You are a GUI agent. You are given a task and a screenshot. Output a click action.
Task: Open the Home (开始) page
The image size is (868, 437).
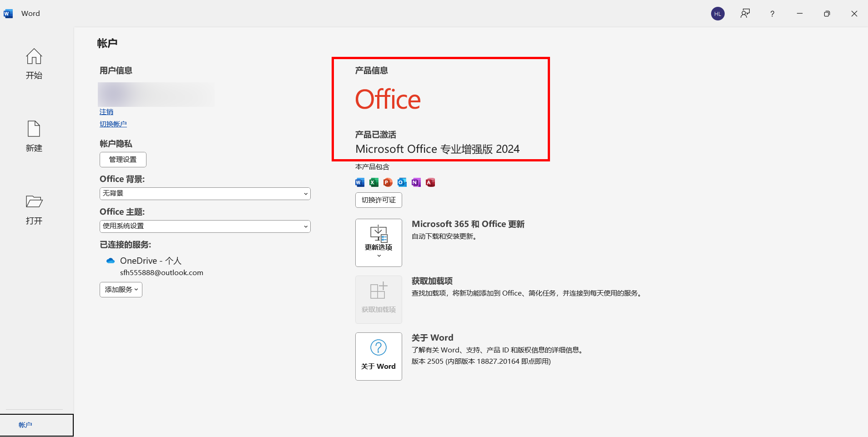(x=34, y=64)
